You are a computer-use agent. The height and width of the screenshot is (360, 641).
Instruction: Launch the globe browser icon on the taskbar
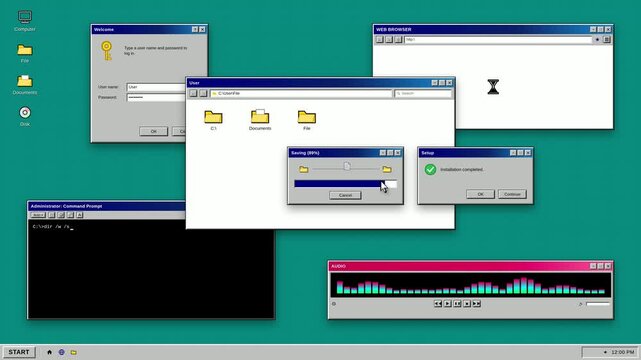click(x=61, y=352)
